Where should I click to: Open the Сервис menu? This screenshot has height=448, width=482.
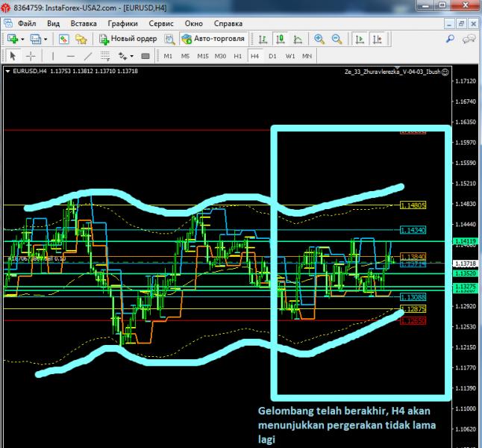coord(160,23)
